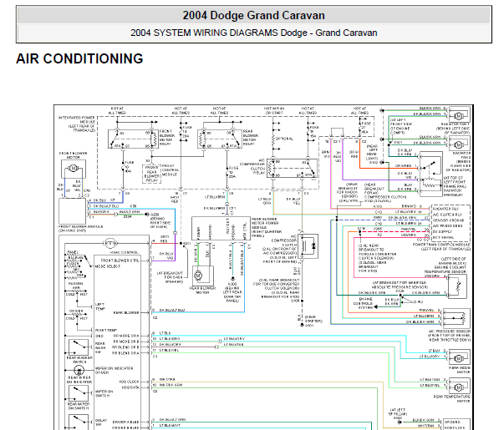
Task: Click the 'POWERTRAIN CONTROL MODULE' label
Action: (441, 246)
